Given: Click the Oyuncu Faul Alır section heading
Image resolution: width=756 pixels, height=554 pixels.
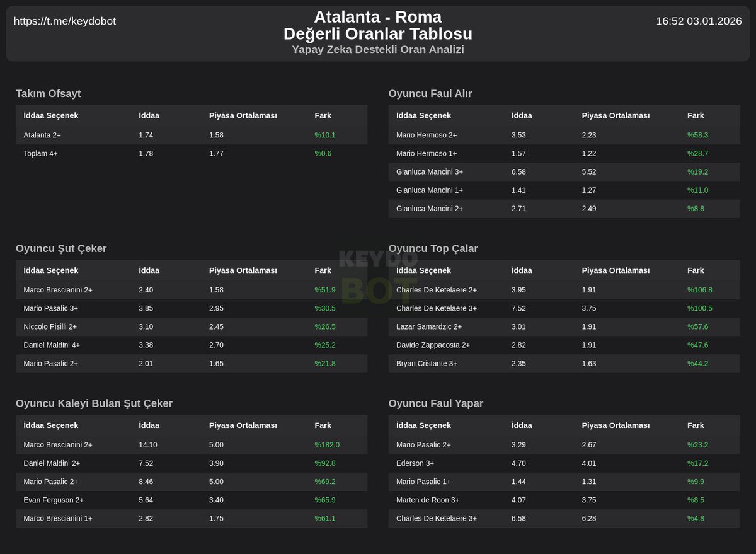Looking at the screenshot, I should [x=430, y=93].
